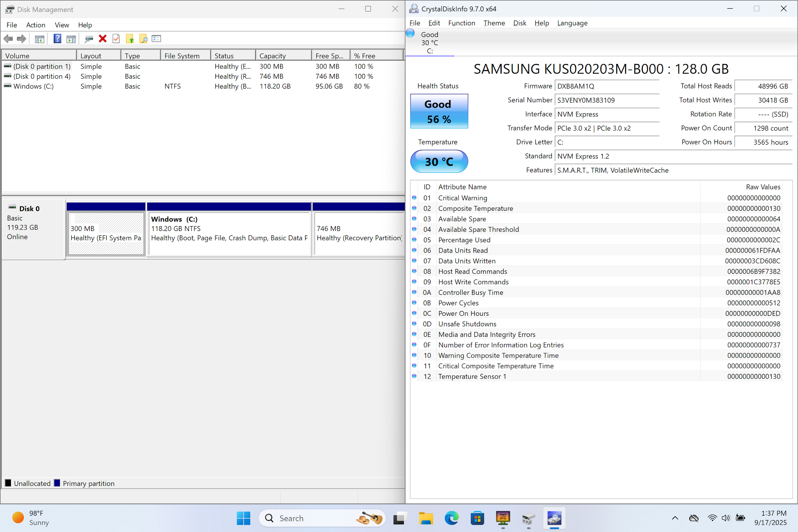
Task: Open the Help menu in Disk Management
Action: point(85,25)
